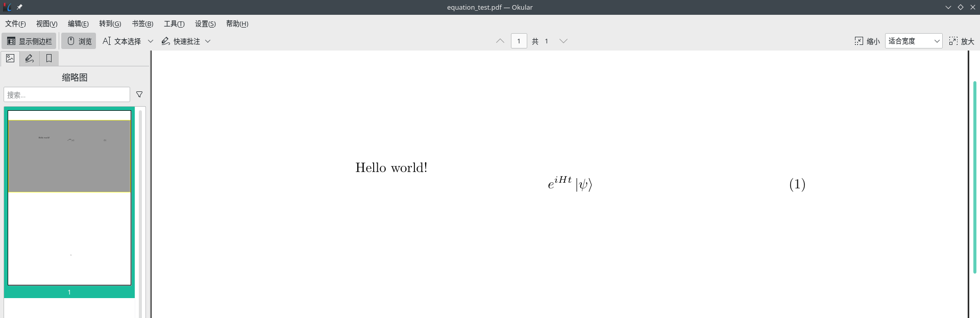980x318 pixels.
Task: Click the zoom in (放大) button
Action: click(x=962, y=41)
